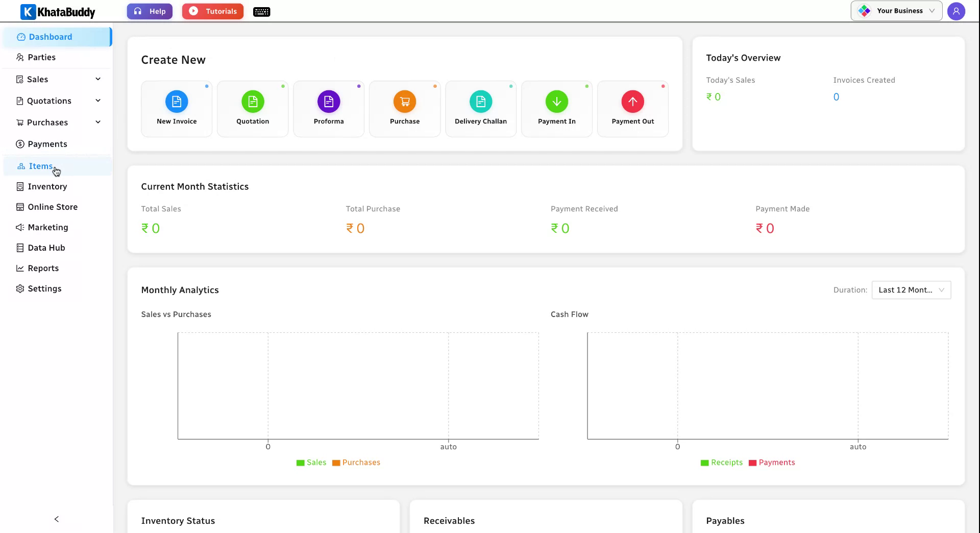Viewport: 980px width, 533px height.
Task: Open the Your Business selector
Action: pyautogui.click(x=896, y=11)
